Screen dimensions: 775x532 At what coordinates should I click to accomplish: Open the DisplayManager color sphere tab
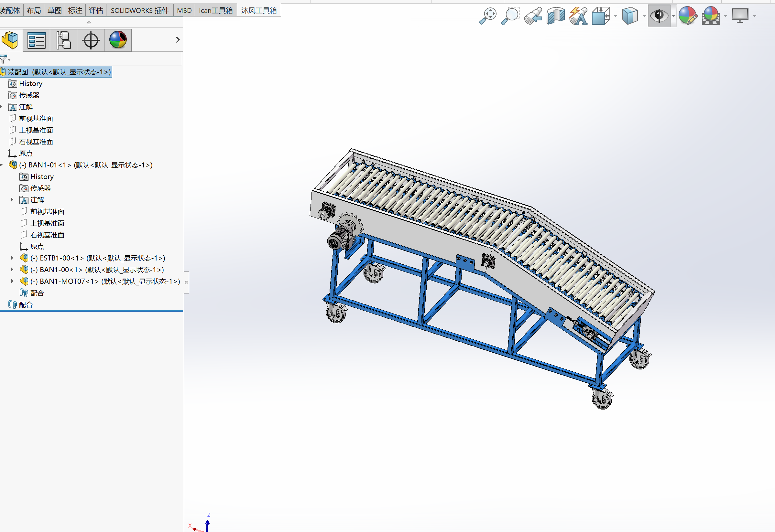pyautogui.click(x=118, y=40)
